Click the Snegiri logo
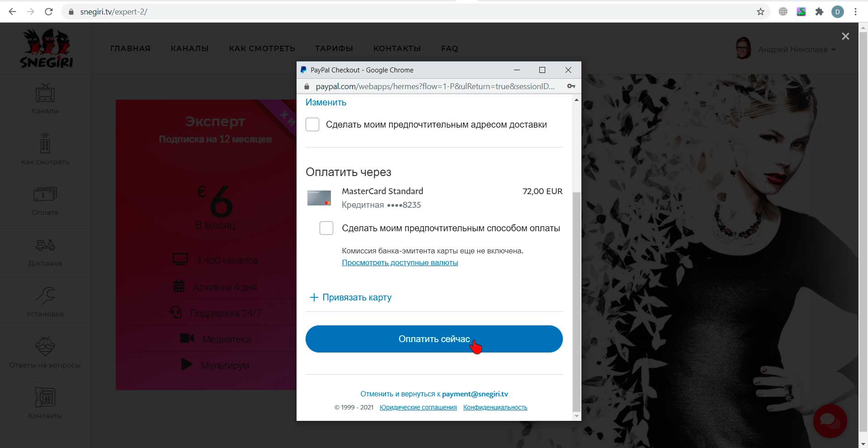Screen dimensions: 868x448 click(x=46, y=48)
